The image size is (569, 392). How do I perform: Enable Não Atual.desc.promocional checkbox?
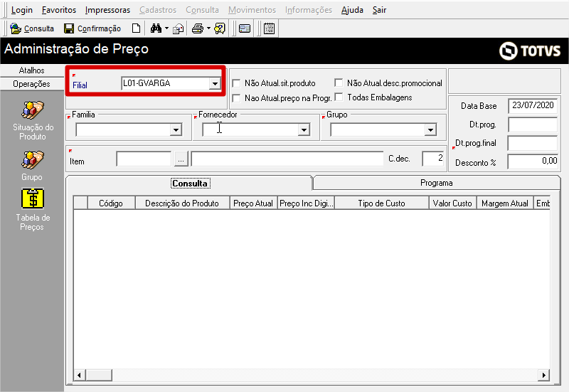[x=339, y=83]
